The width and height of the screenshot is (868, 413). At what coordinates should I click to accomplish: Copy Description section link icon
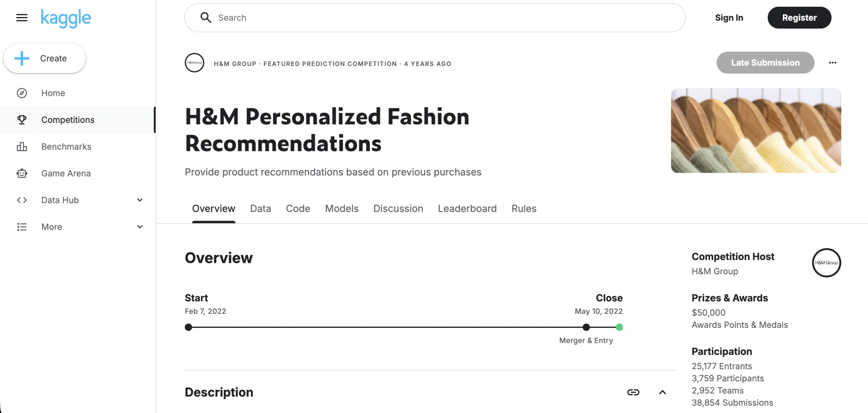click(633, 392)
